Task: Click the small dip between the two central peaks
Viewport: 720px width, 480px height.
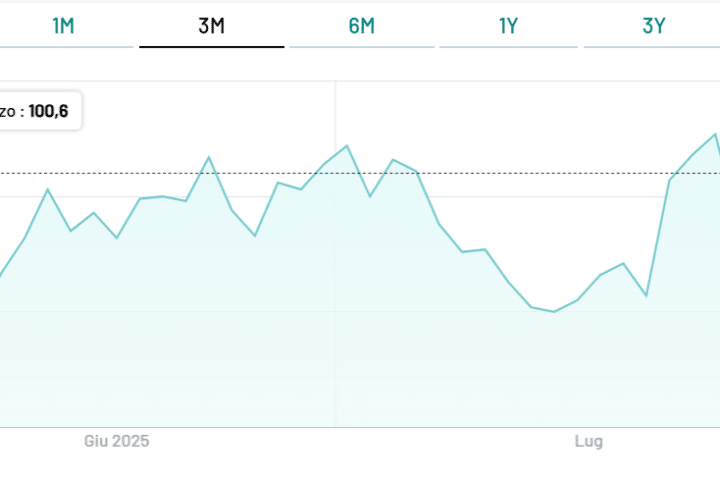Action: click(370, 196)
